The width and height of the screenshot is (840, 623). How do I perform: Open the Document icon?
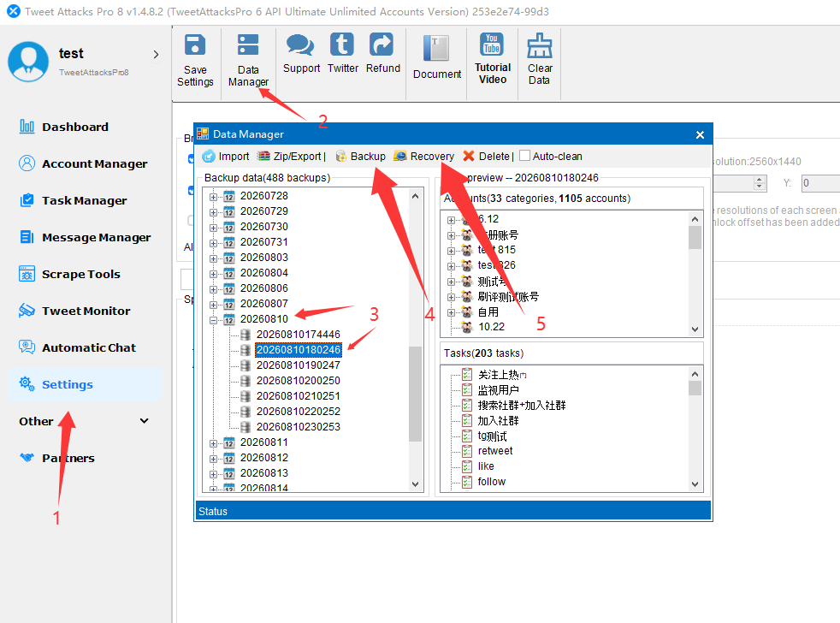436,48
